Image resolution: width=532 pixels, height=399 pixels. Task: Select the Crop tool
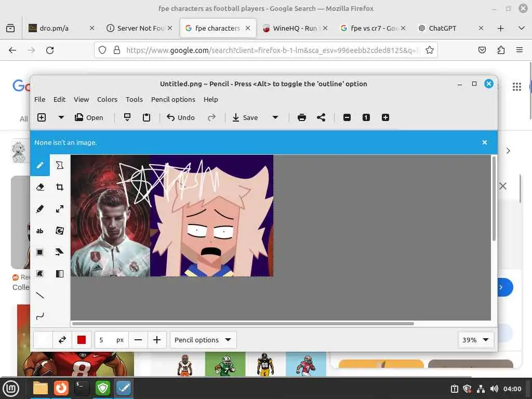point(60,187)
